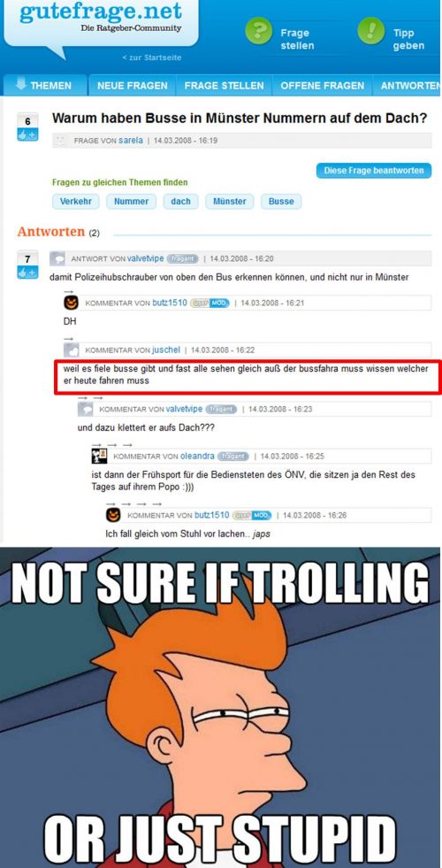Viewport: 442px width, 868px height.
Task: Open the profile of user sarela
Action: (131, 141)
